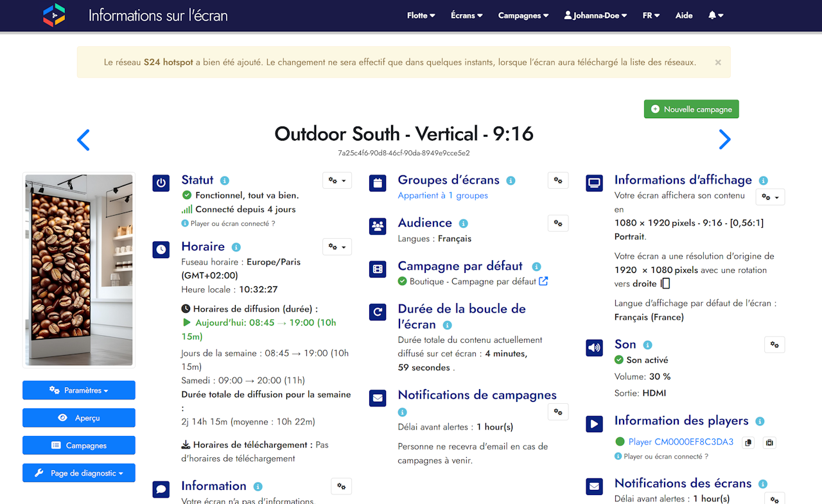Click the info icon beside Statut

tap(225, 181)
